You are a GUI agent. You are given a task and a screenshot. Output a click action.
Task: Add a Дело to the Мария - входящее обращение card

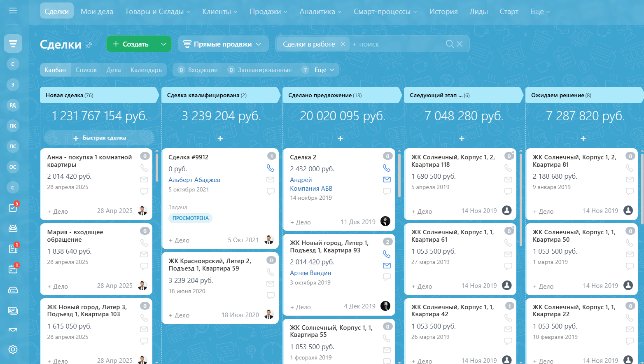click(58, 287)
